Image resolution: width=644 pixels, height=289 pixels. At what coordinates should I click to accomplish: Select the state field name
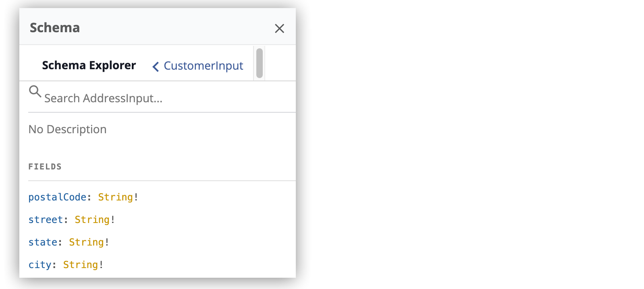coord(43,242)
